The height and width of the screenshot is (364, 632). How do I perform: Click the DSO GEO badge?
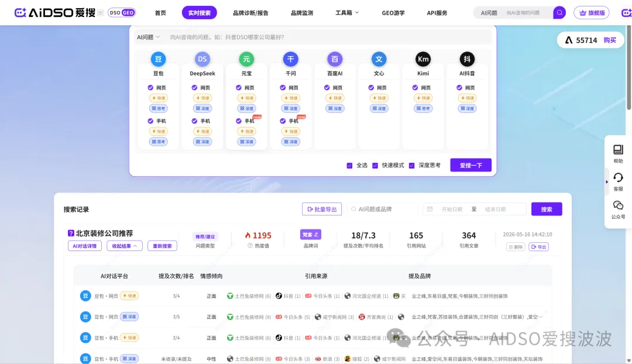click(122, 13)
